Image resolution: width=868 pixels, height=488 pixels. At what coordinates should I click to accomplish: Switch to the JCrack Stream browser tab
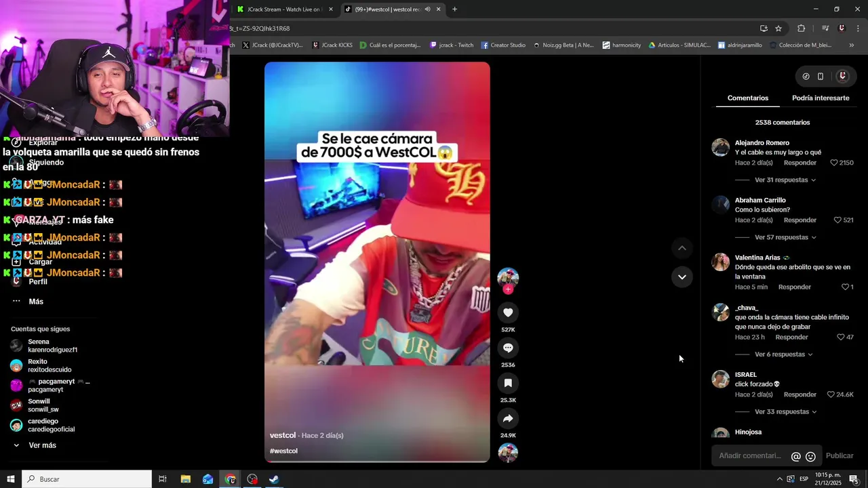pos(283,9)
